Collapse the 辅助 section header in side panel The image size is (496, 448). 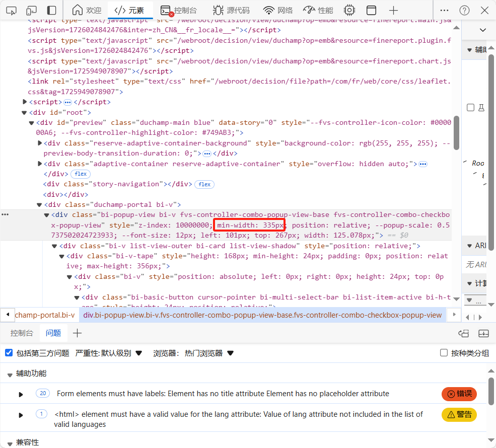(x=469, y=50)
